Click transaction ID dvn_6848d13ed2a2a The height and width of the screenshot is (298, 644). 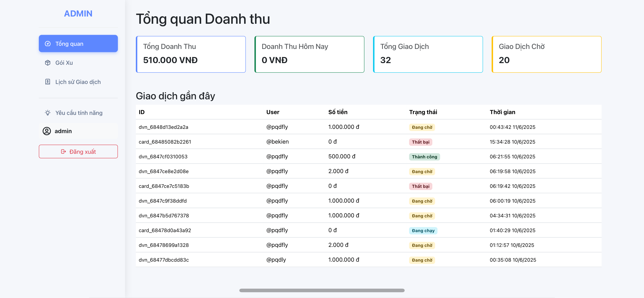163,127
